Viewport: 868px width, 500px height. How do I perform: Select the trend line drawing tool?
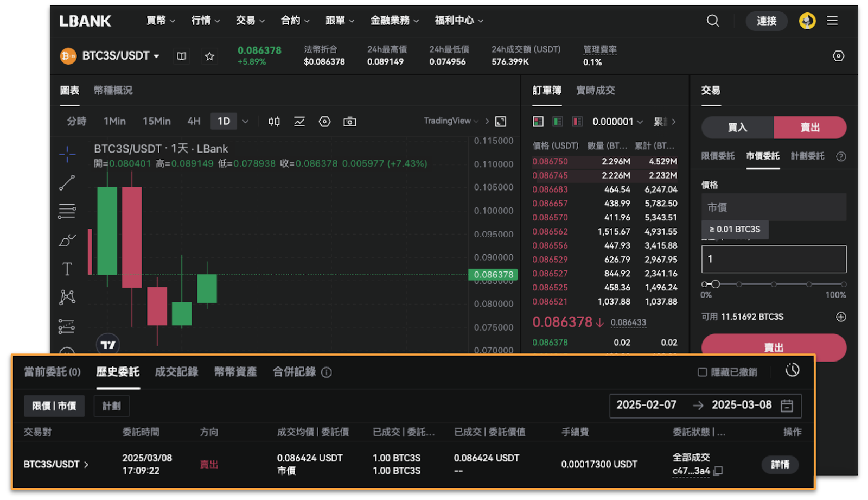pos(67,183)
